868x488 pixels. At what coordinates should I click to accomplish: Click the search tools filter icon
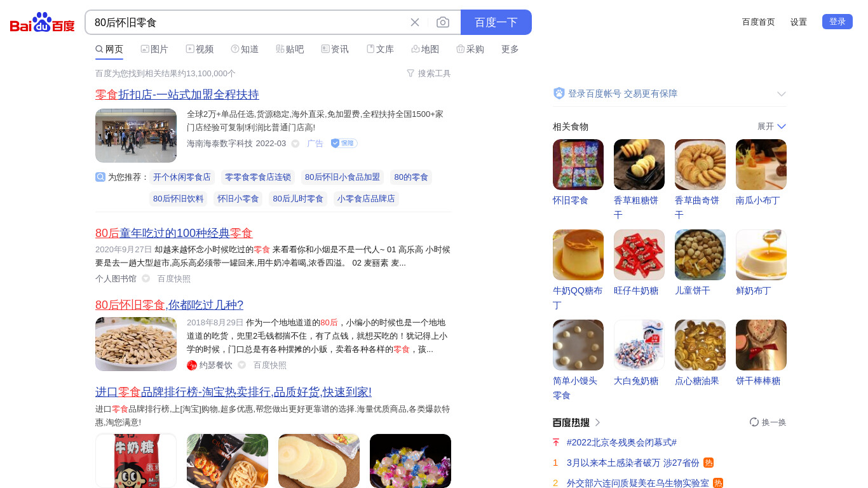[410, 73]
